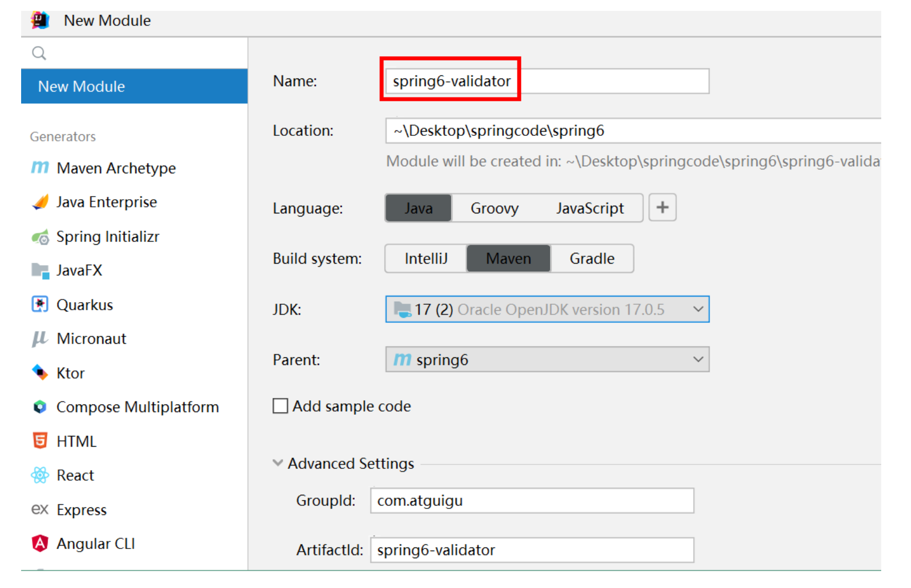Choose IntelliJ as the build system
Viewport: 911px width, 588px height.
tap(426, 258)
